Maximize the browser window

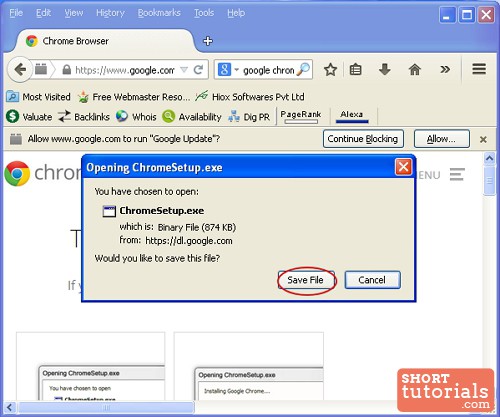[x=467, y=15]
